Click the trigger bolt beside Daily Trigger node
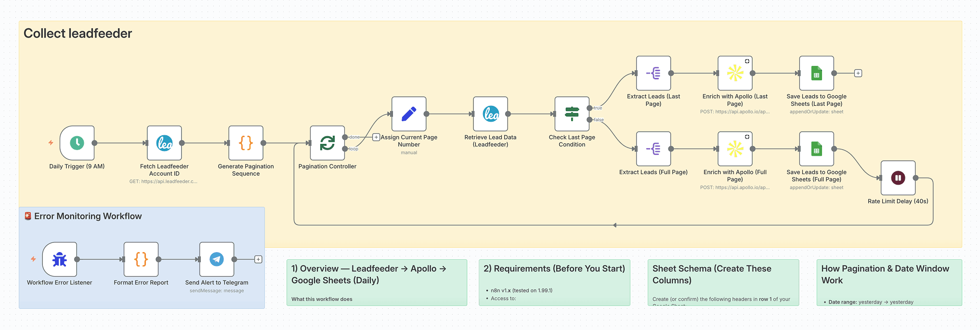Image resolution: width=980 pixels, height=330 pixels. [x=51, y=143]
